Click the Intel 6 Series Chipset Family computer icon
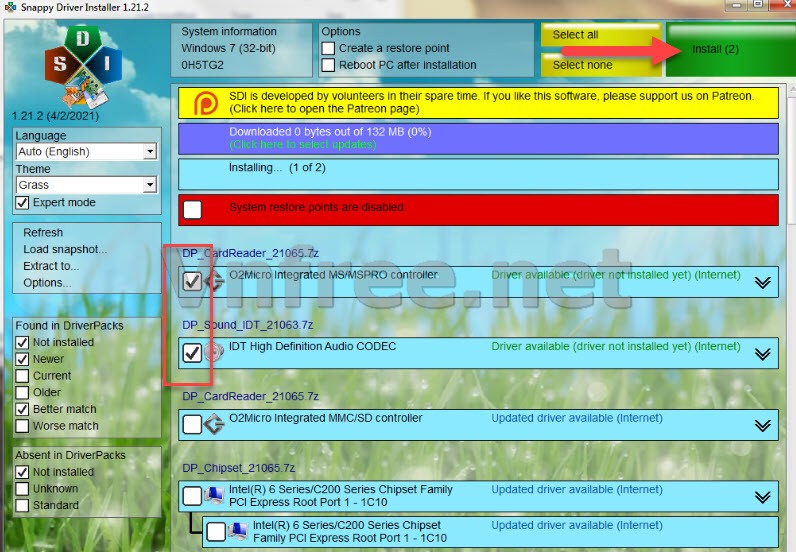Screen dimensions: 796x552 tap(214, 495)
